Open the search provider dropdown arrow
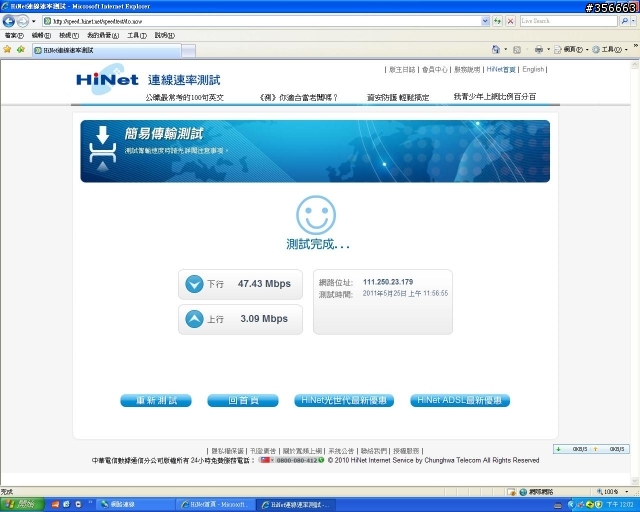 [x=633, y=21]
